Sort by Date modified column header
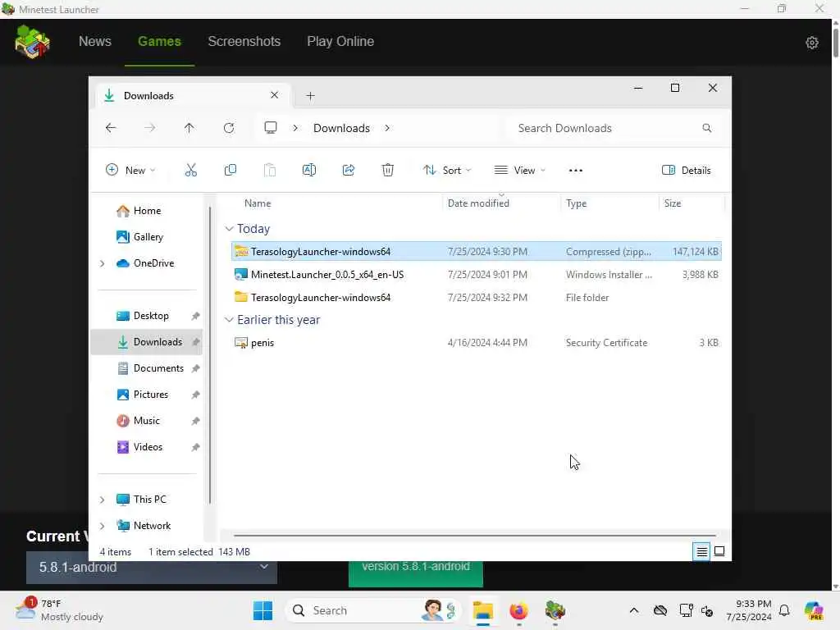840x630 pixels. [x=478, y=203]
